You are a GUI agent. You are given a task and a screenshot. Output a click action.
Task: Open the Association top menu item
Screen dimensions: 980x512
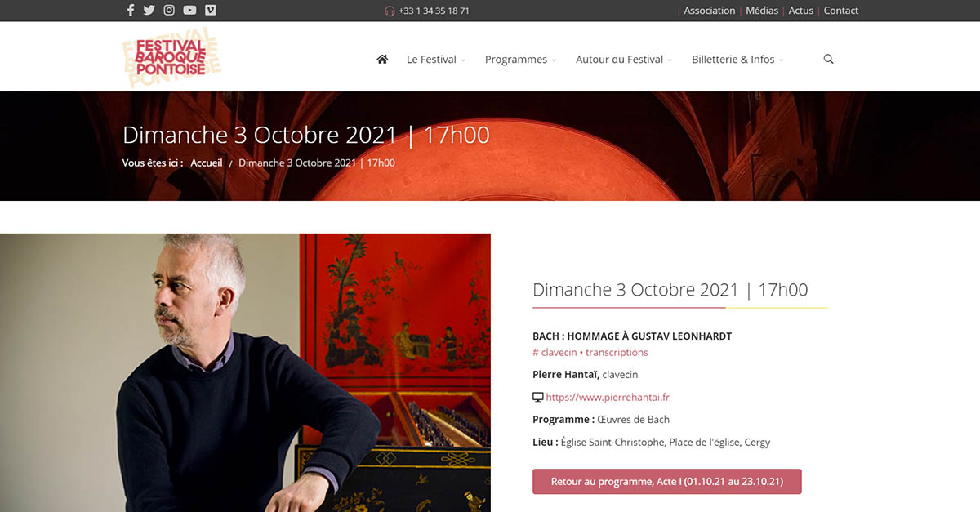pyautogui.click(x=709, y=11)
